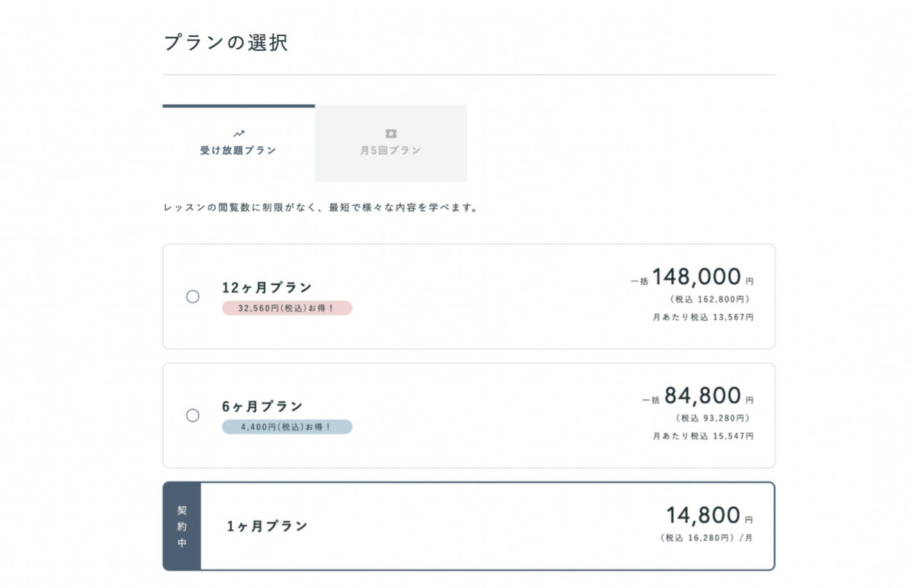
Task: Switch to the 受け放題プラン tab
Action: point(239,143)
